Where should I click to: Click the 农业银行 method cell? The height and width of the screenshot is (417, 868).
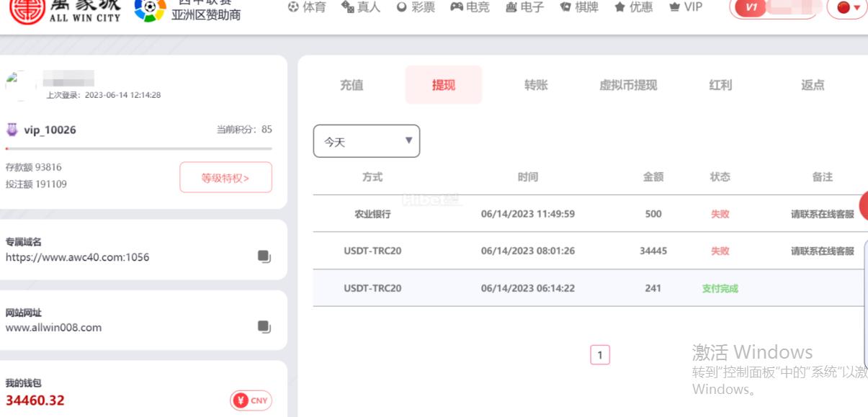[372, 214]
